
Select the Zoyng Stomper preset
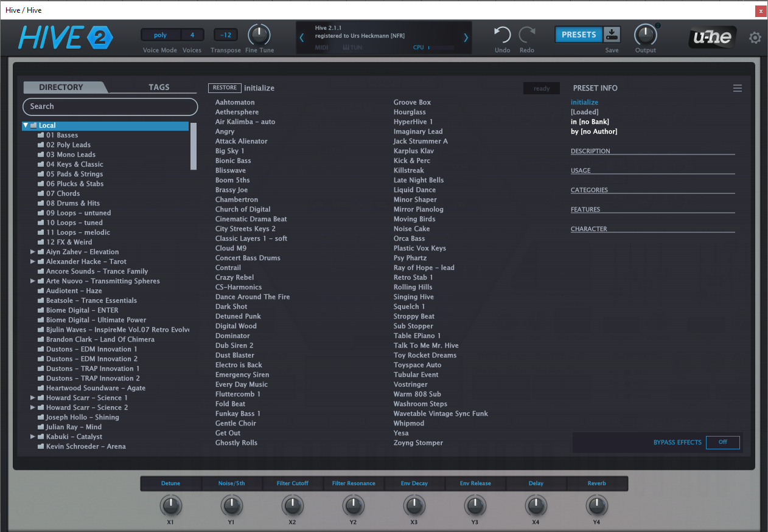(418, 443)
